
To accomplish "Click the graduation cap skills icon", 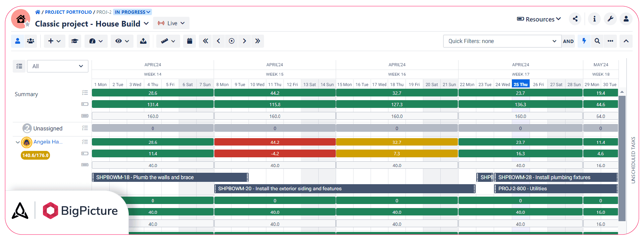I will click(75, 41).
